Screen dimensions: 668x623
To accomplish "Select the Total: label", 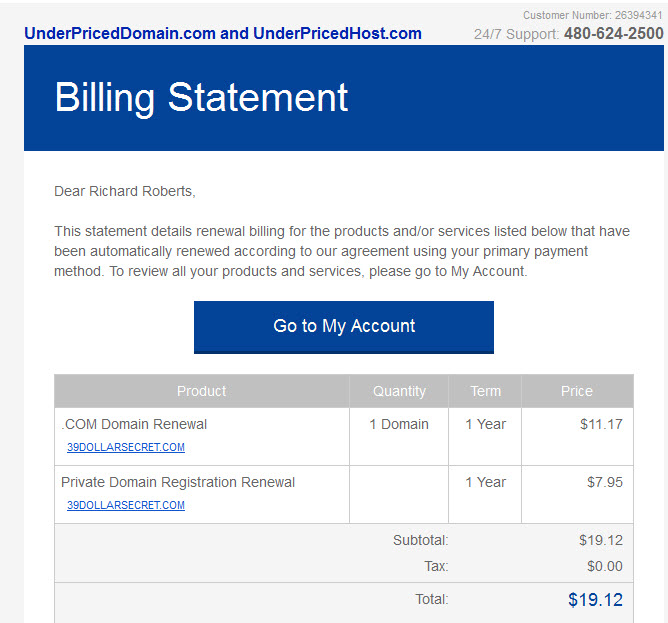I will pos(432,600).
